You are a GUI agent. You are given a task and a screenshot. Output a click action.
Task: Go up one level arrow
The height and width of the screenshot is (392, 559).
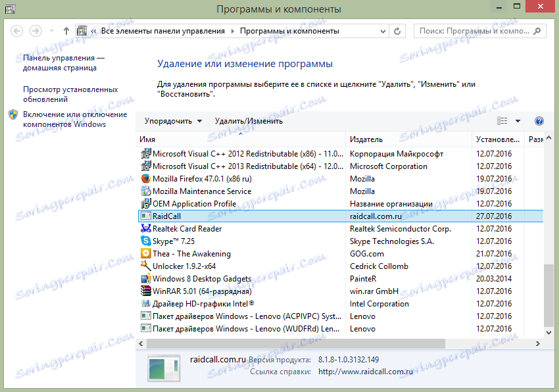[x=66, y=31]
